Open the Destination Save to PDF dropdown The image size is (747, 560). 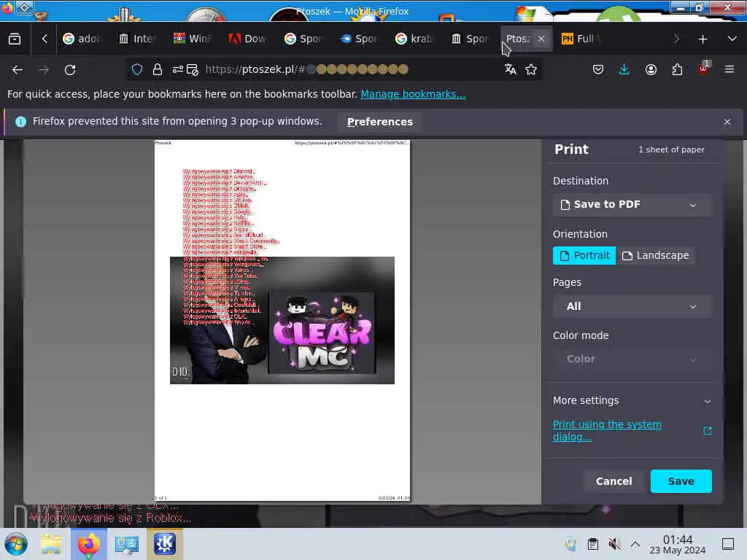(x=632, y=205)
